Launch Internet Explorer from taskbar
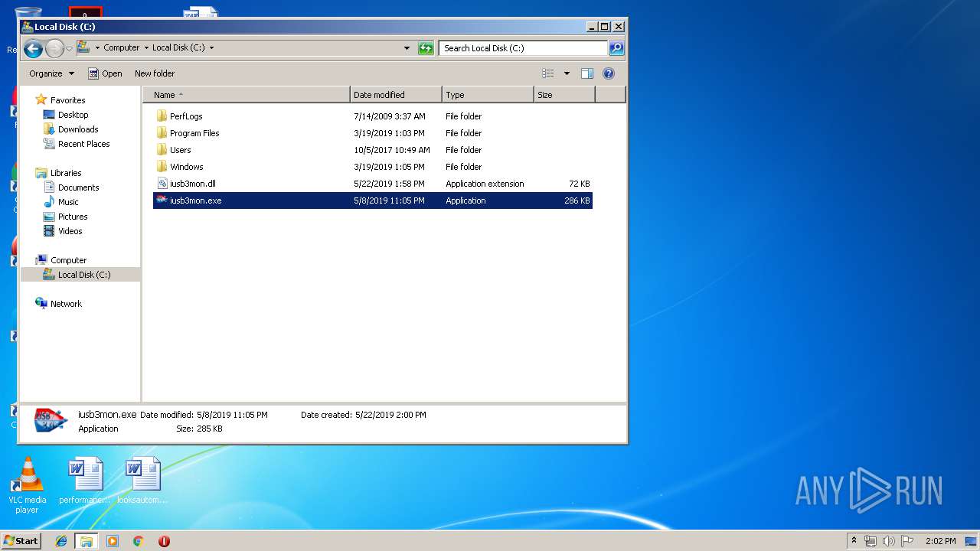Viewport: 980px width, 551px height. pos(62,541)
